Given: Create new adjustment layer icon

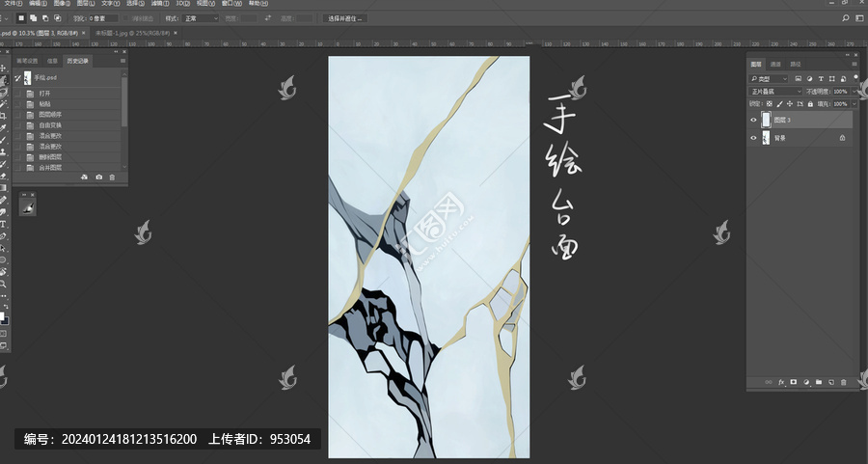Looking at the screenshot, I should click(806, 382).
